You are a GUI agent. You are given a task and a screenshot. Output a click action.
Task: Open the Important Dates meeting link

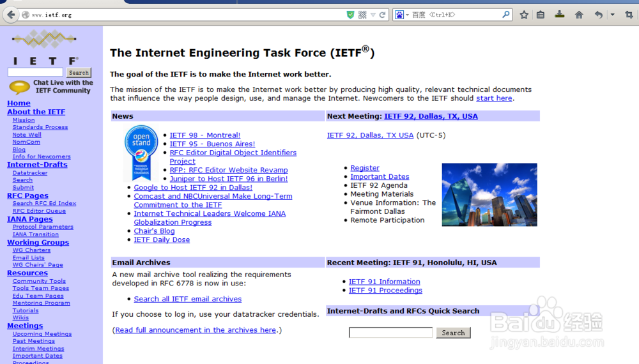pyautogui.click(x=380, y=177)
